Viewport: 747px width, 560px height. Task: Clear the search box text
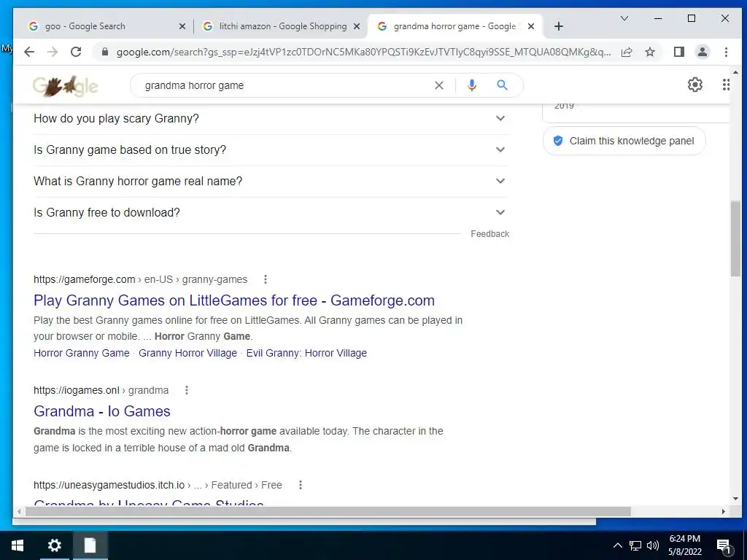coord(438,85)
